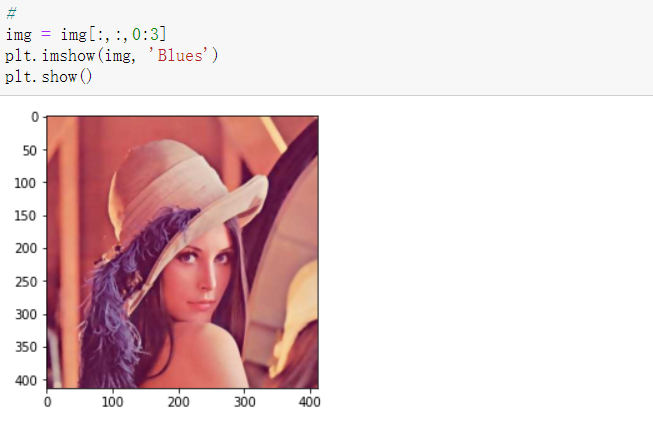Click the plt.show() code line
The width and height of the screenshot is (653, 423).
[x=49, y=77]
